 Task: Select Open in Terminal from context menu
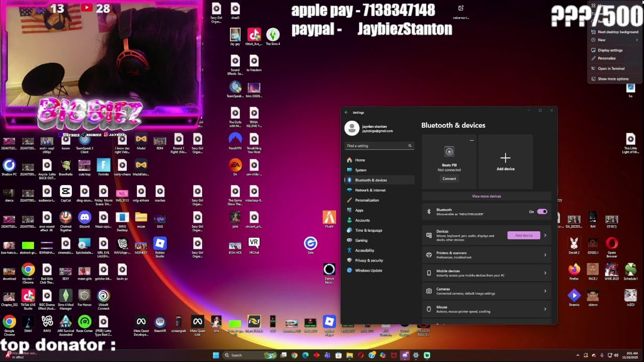(611, 68)
